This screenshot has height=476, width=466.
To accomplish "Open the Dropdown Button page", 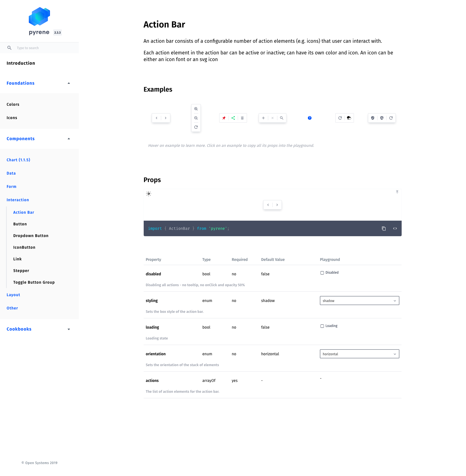I will pos(31,236).
